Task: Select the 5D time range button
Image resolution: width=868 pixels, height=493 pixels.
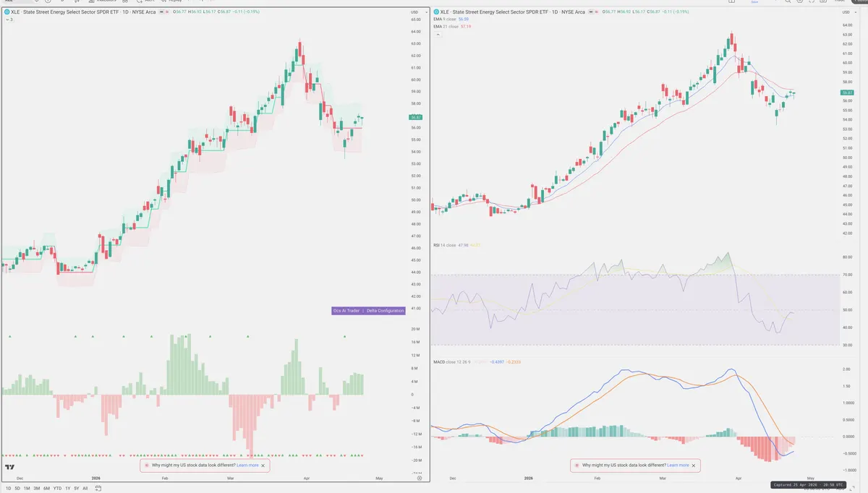Action: click(17, 489)
